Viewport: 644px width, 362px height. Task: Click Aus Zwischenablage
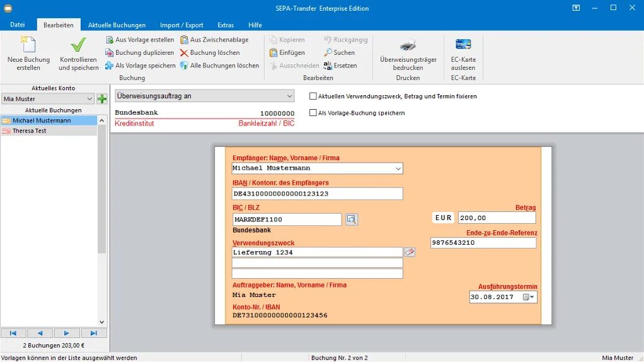pos(214,40)
